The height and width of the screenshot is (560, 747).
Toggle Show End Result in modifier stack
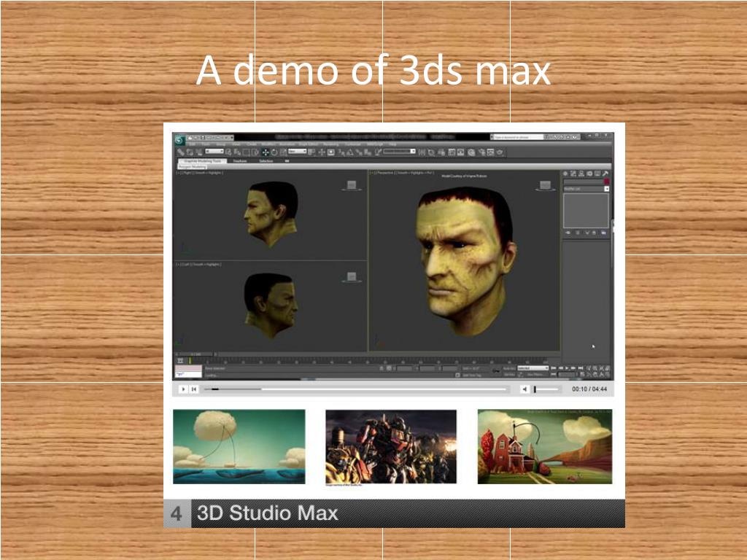[578, 233]
